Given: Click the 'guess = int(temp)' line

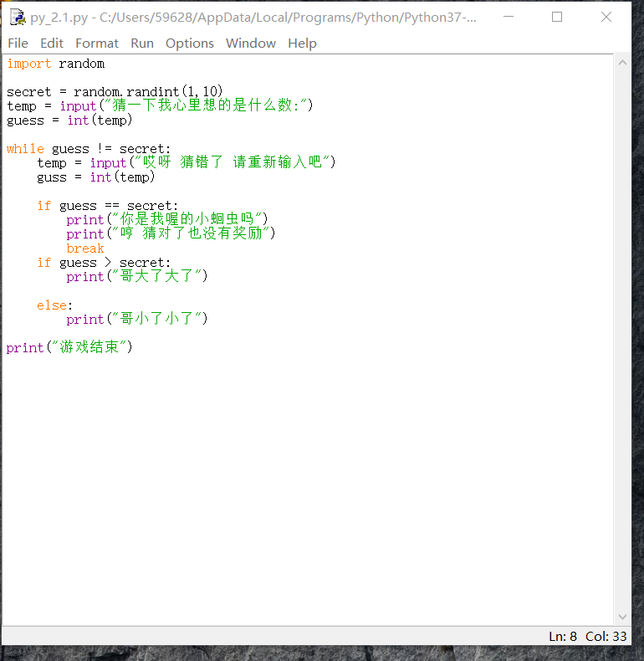Looking at the screenshot, I should tap(69, 120).
